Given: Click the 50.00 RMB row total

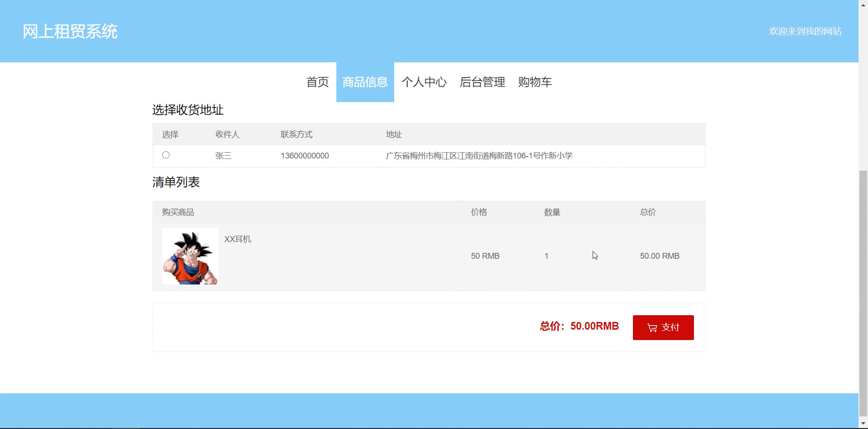Looking at the screenshot, I should click(660, 256).
